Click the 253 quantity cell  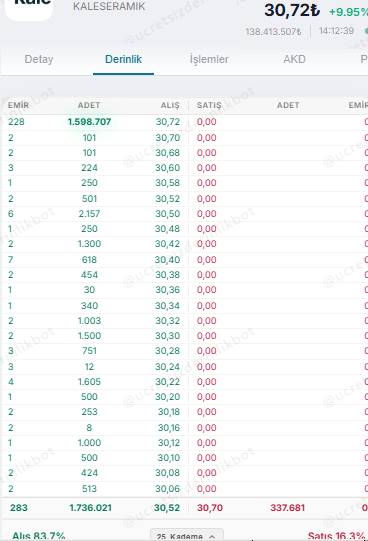point(89,411)
